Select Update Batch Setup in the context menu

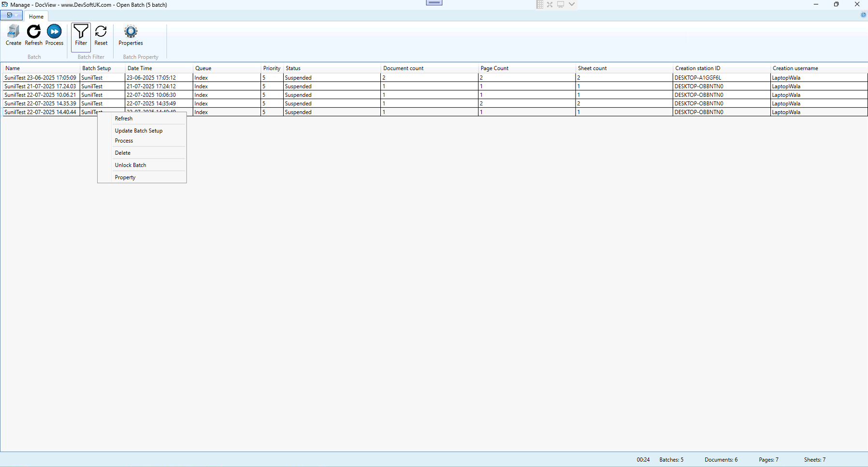[x=138, y=131]
